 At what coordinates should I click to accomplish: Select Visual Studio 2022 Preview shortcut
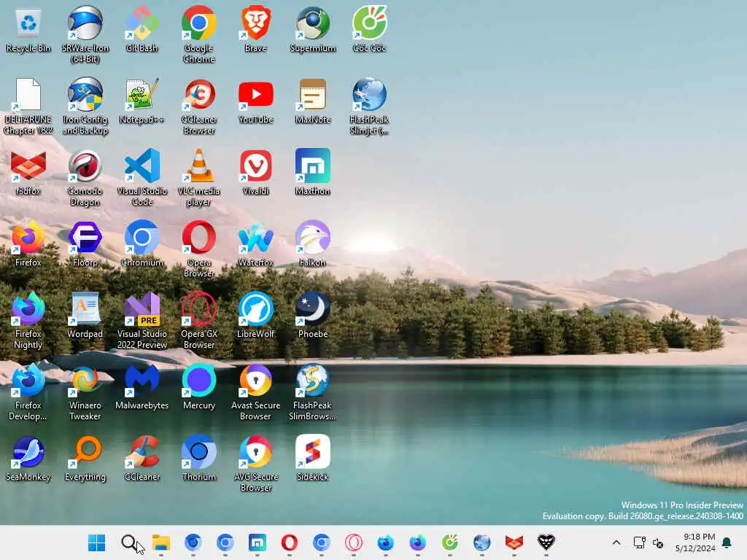[x=142, y=320]
